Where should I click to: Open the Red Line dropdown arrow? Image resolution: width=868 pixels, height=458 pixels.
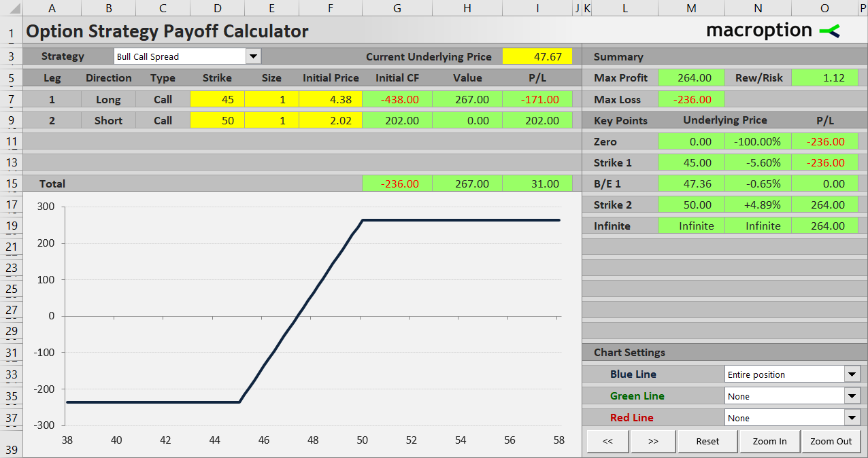click(x=852, y=417)
